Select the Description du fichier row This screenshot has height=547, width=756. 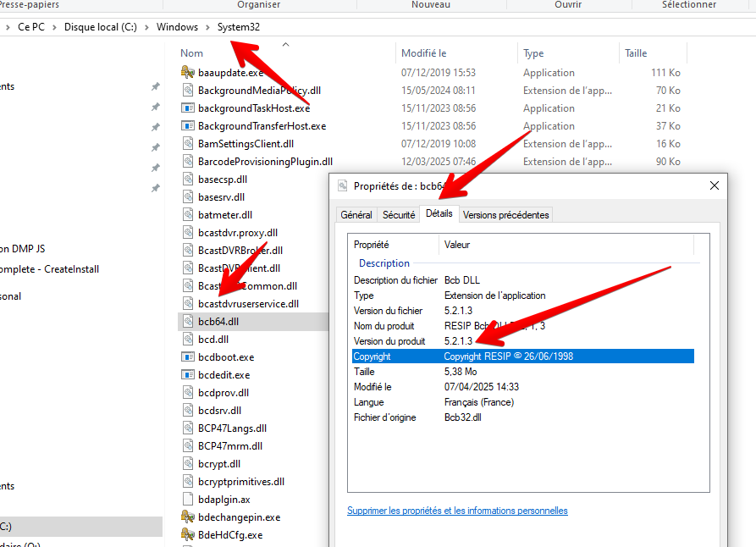pyautogui.click(x=523, y=279)
